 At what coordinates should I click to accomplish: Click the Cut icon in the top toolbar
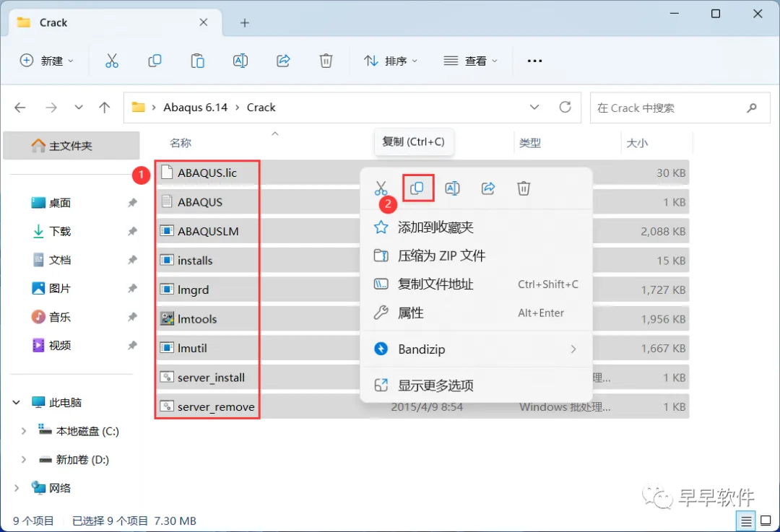[x=112, y=61]
